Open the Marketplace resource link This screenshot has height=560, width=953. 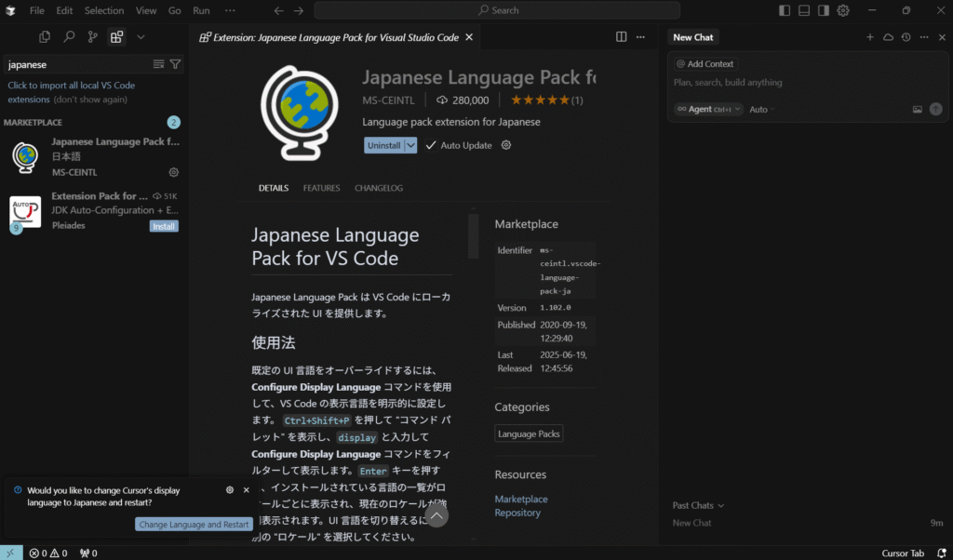pos(521,499)
